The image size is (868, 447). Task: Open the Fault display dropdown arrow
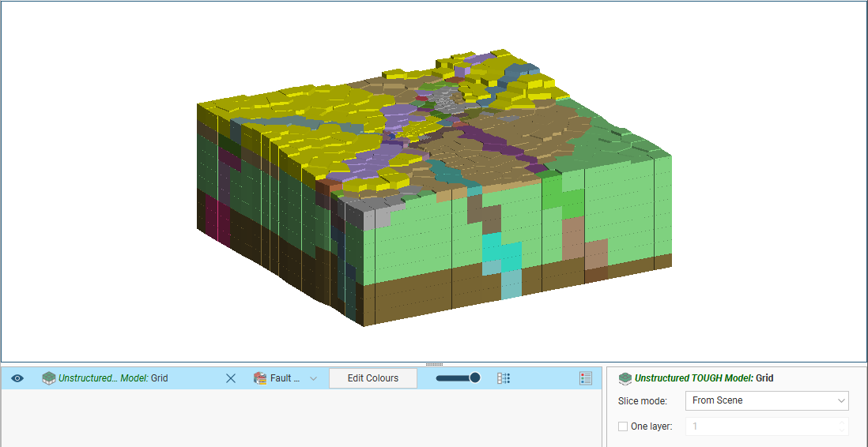click(x=313, y=378)
